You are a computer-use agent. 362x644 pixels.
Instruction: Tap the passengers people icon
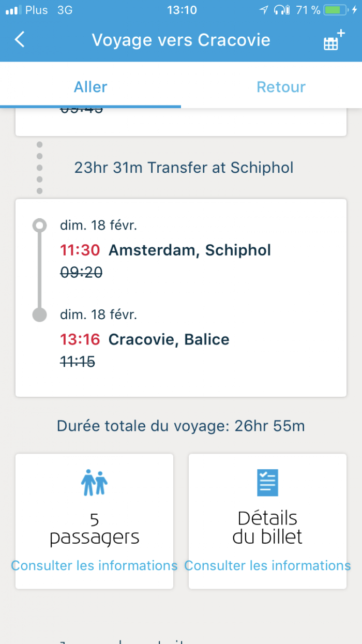[94, 483]
